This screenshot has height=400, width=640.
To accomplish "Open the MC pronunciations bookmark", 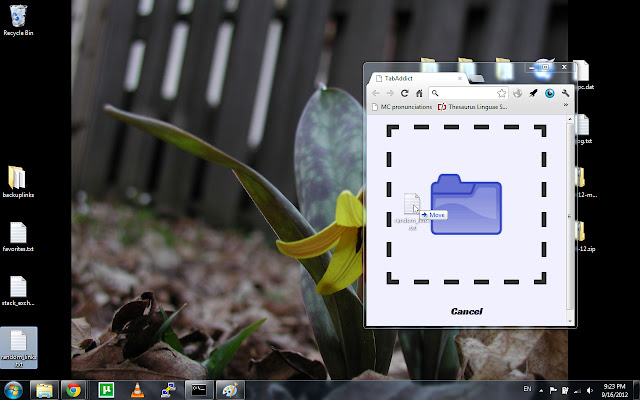I will (402, 107).
